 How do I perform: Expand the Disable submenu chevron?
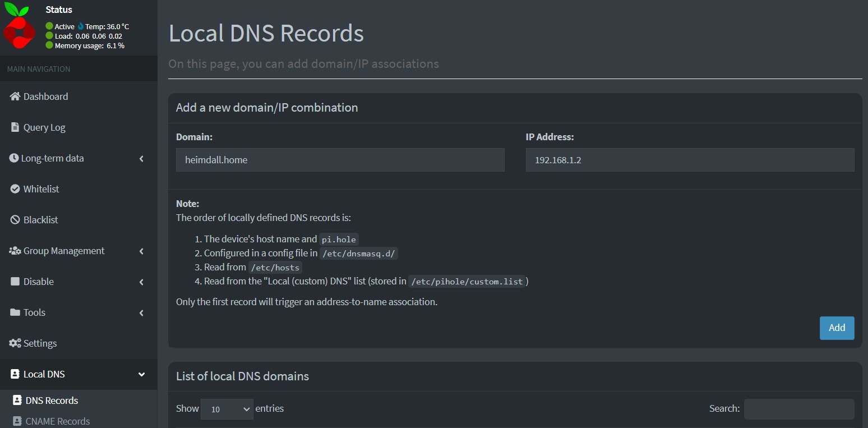142,282
